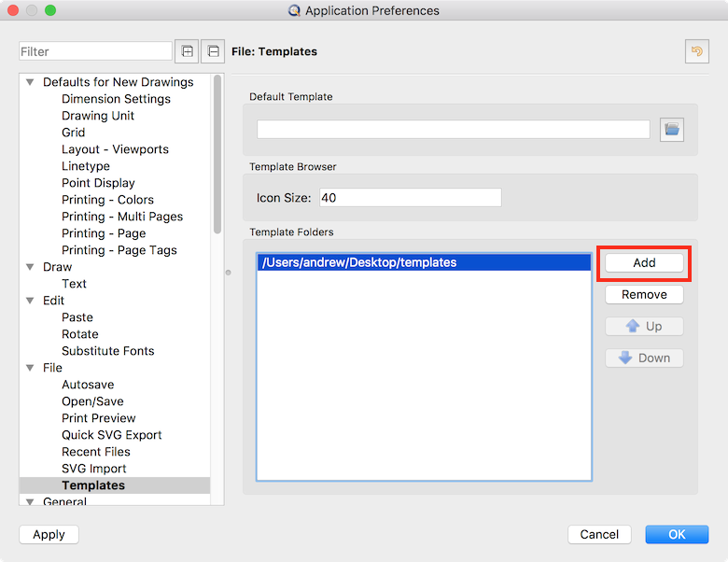Image resolution: width=728 pixels, height=562 pixels.
Task: Collapse the Draw tree section
Action: click(30, 267)
